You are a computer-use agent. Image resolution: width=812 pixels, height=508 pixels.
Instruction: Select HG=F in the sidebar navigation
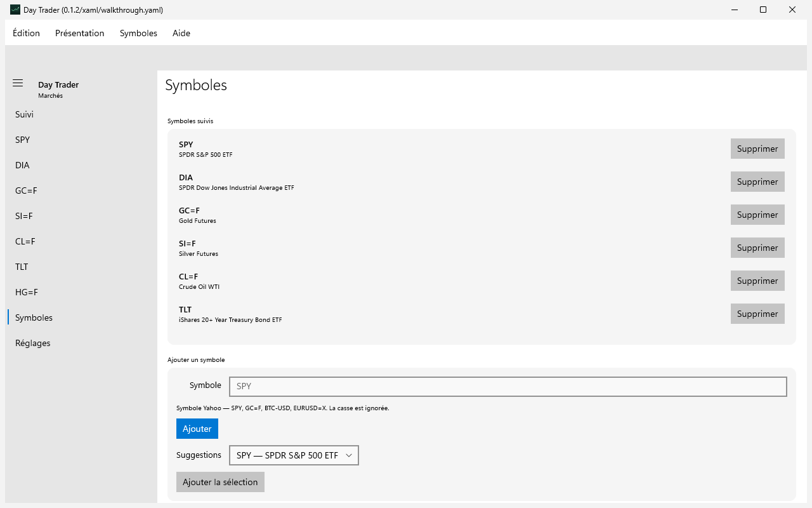click(x=81, y=292)
